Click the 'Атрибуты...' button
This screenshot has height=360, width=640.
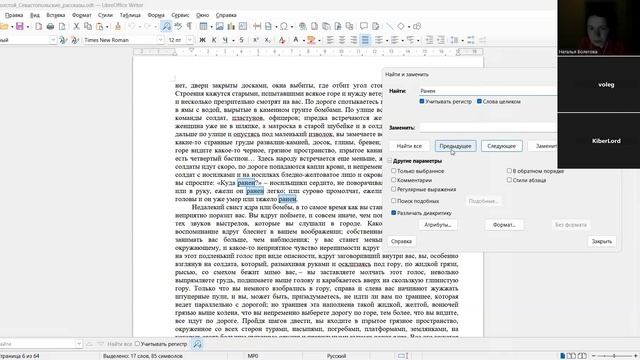(x=438, y=224)
